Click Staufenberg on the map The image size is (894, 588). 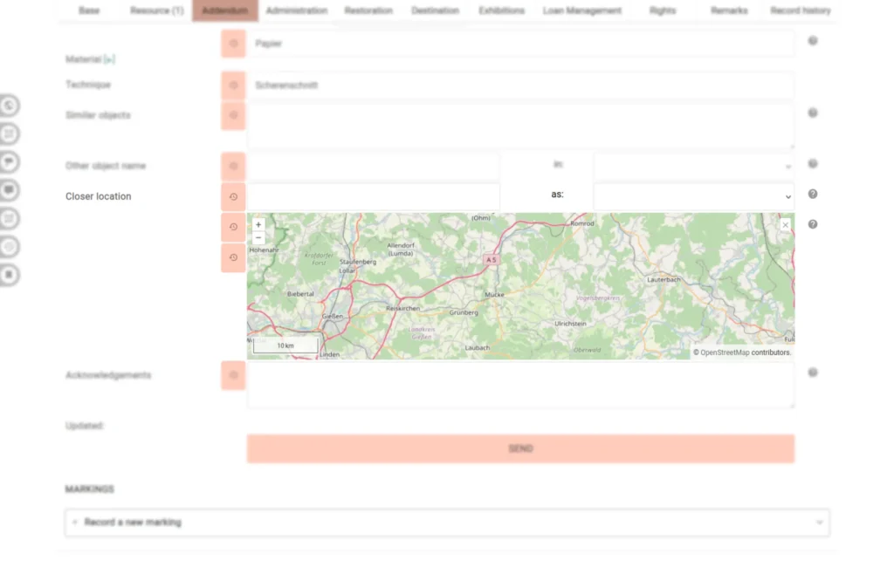coord(358,262)
